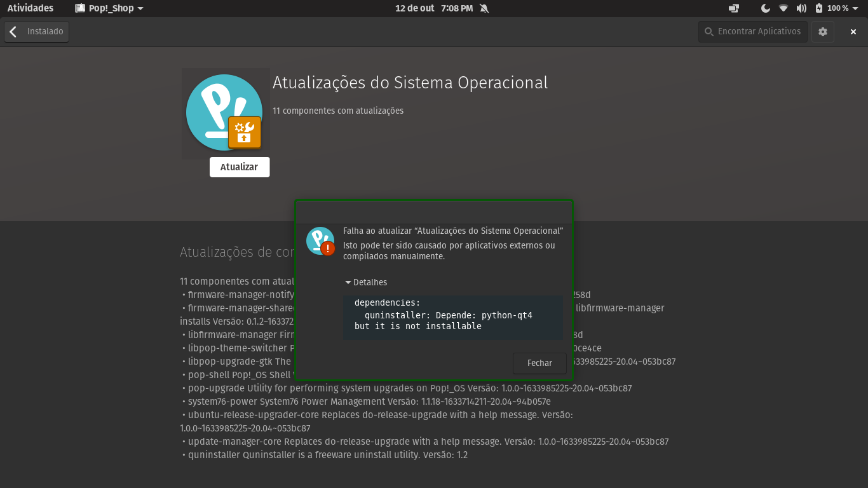Click the pop-upgrade Utility list entry
Image resolution: width=868 pixels, height=488 pixels.
coord(407,388)
